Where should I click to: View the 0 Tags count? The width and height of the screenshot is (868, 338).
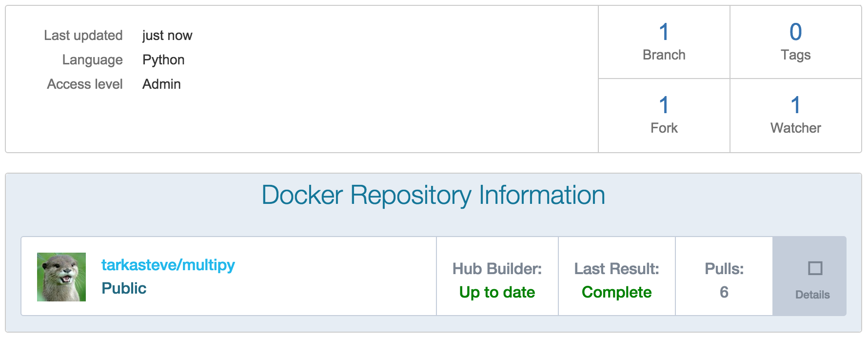[795, 32]
